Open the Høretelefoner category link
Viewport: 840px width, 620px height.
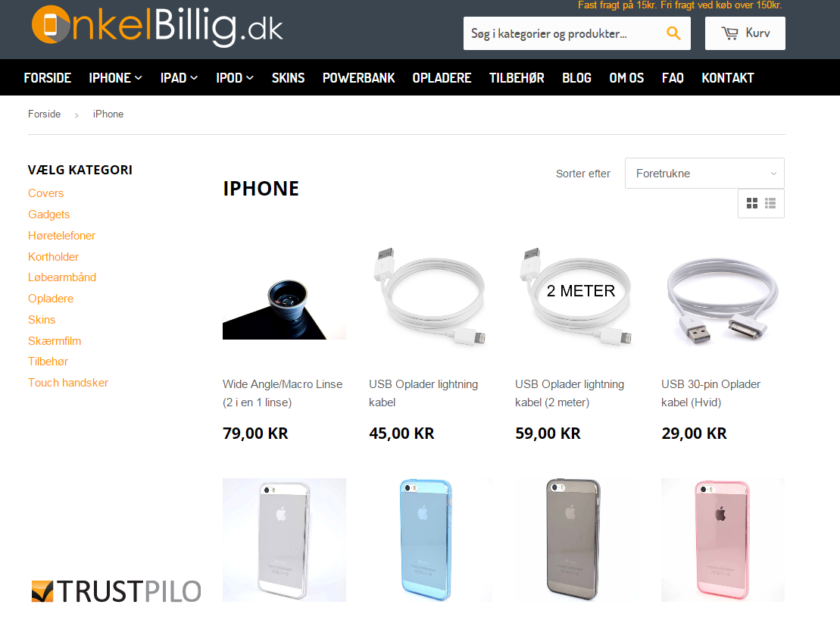61,235
